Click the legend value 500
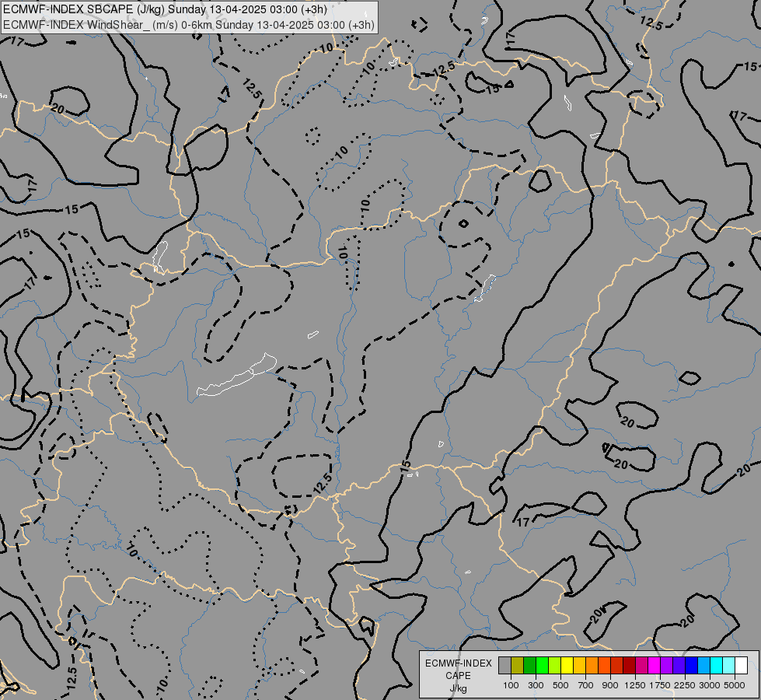Screen dimensions: 761x700 click(x=560, y=685)
